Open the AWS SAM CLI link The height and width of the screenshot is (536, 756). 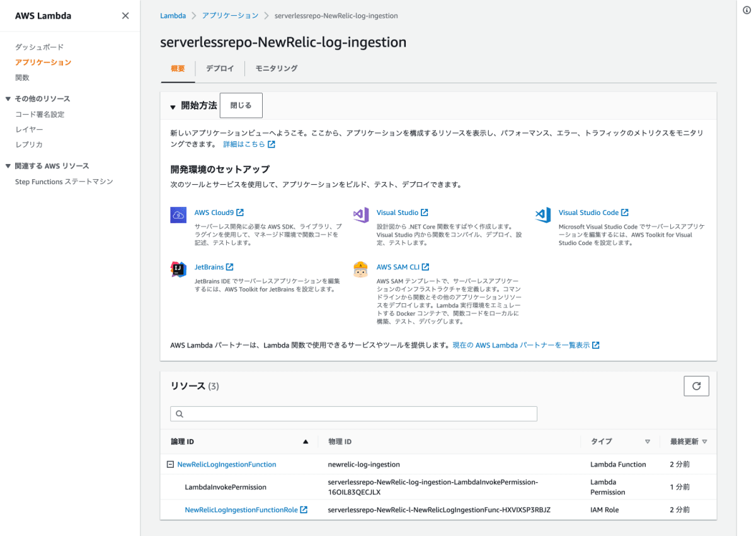(x=398, y=267)
